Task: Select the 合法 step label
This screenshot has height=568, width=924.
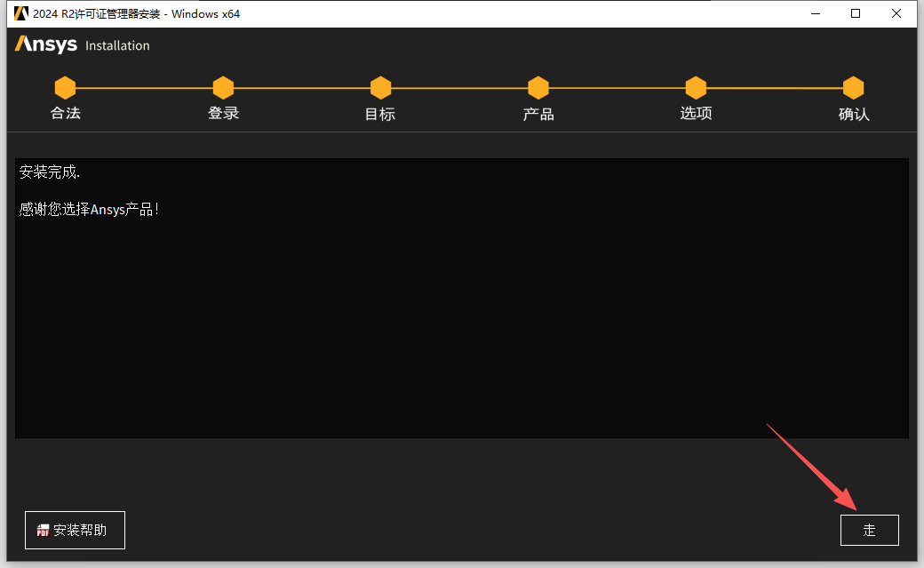Action: click(x=65, y=113)
